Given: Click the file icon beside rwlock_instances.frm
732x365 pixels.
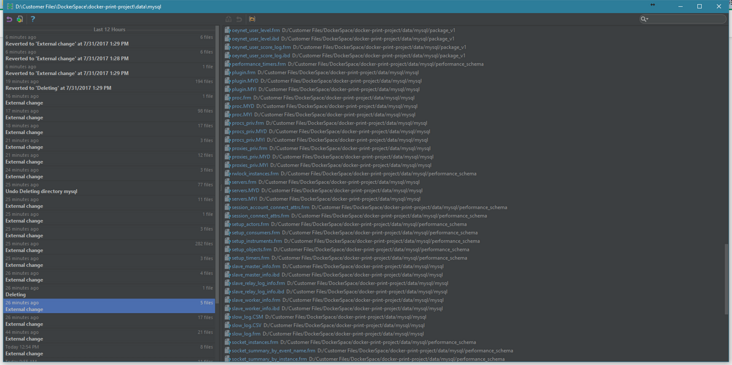Looking at the screenshot, I should (228, 174).
